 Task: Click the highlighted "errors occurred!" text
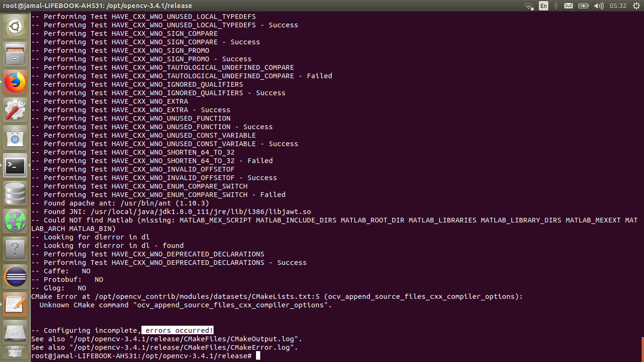178,330
